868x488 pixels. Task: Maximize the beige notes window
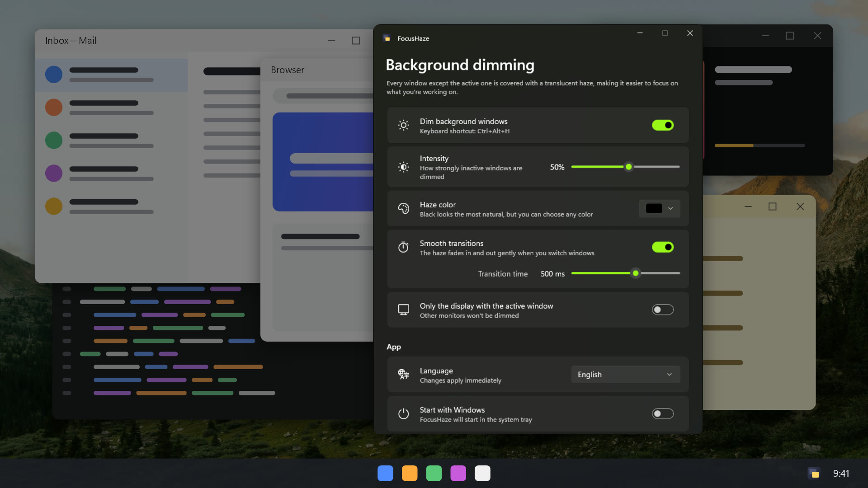tap(773, 206)
